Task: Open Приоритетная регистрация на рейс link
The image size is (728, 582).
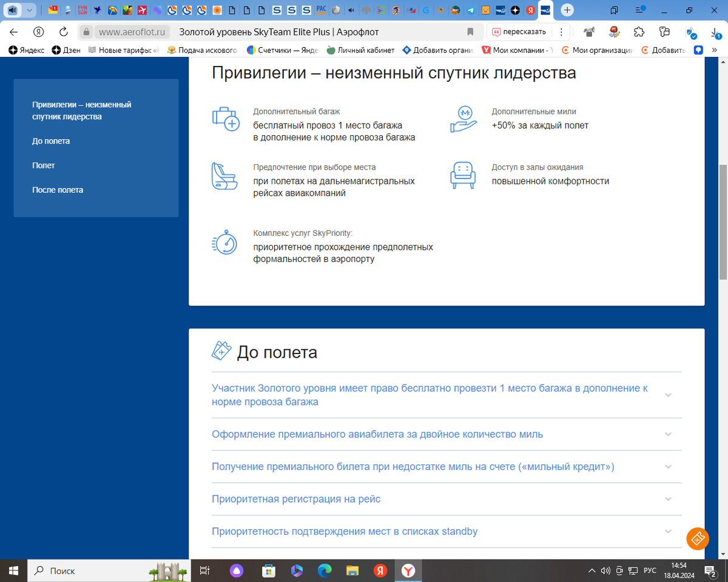Action: click(x=296, y=499)
